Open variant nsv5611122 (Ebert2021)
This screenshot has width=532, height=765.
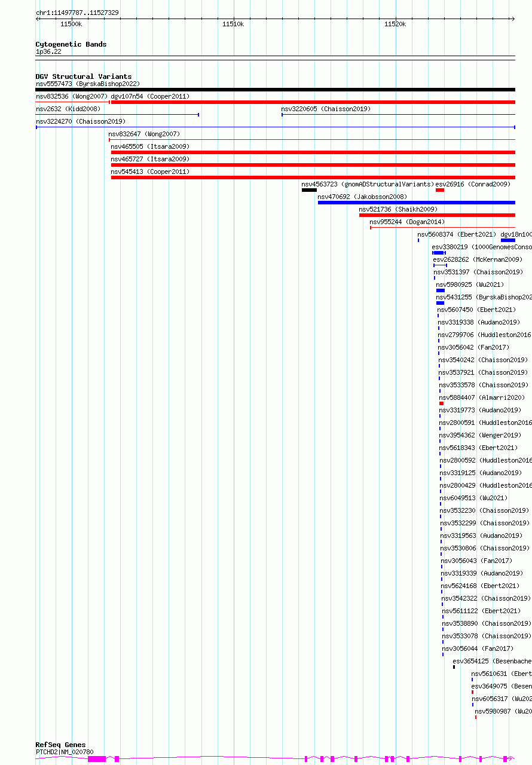click(482, 611)
